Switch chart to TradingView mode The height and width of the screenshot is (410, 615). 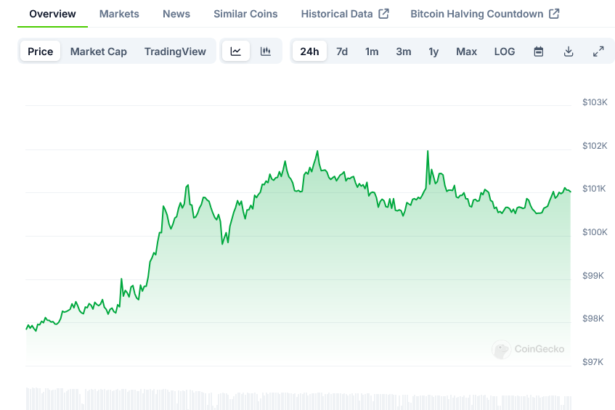pos(175,52)
